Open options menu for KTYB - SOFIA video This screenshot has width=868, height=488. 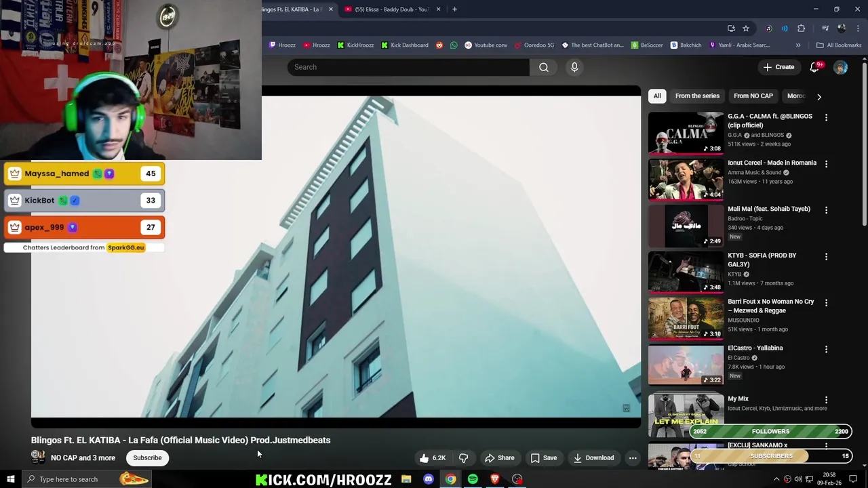coord(826,257)
